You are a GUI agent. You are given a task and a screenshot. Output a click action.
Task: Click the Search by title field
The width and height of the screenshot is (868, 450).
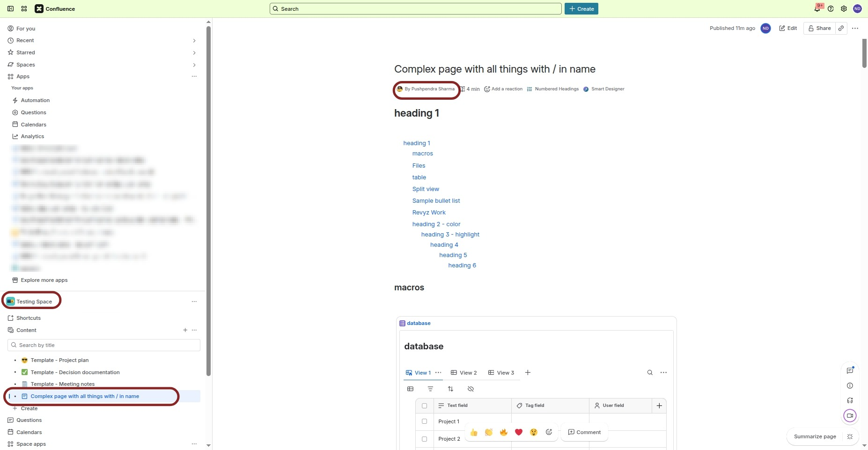point(107,345)
